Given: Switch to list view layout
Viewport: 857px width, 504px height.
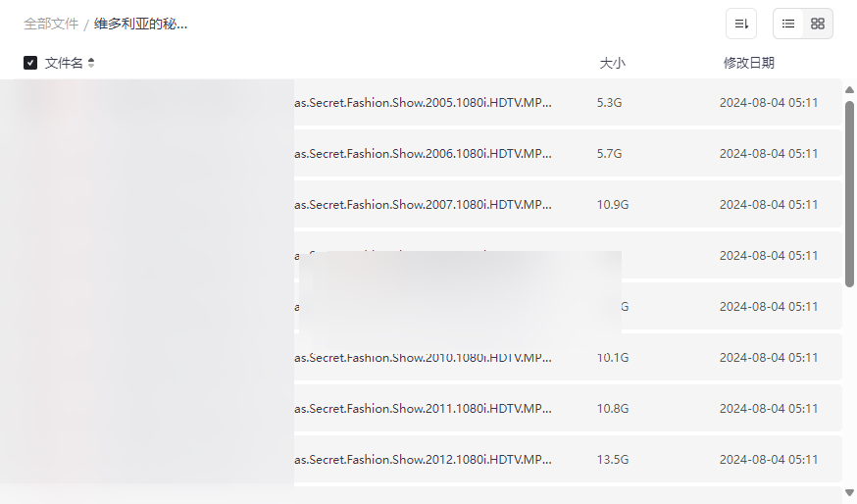Looking at the screenshot, I should point(788,24).
